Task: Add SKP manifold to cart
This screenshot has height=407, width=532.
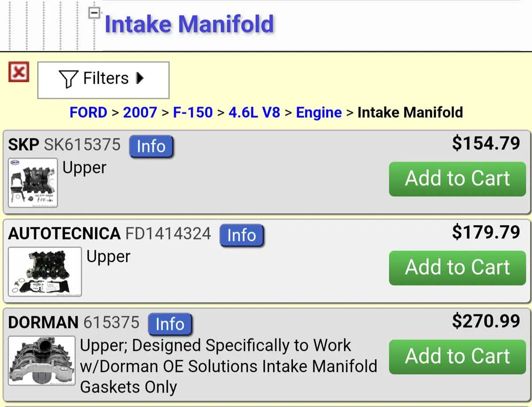Action: (458, 179)
